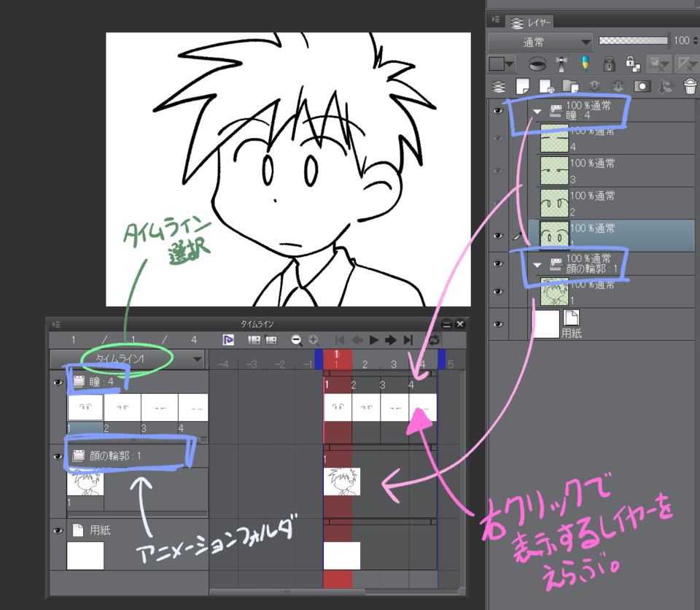Switch to the レイヤー panel tab
The width and height of the screenshot is (700, 610).
(x=538, y=22)
